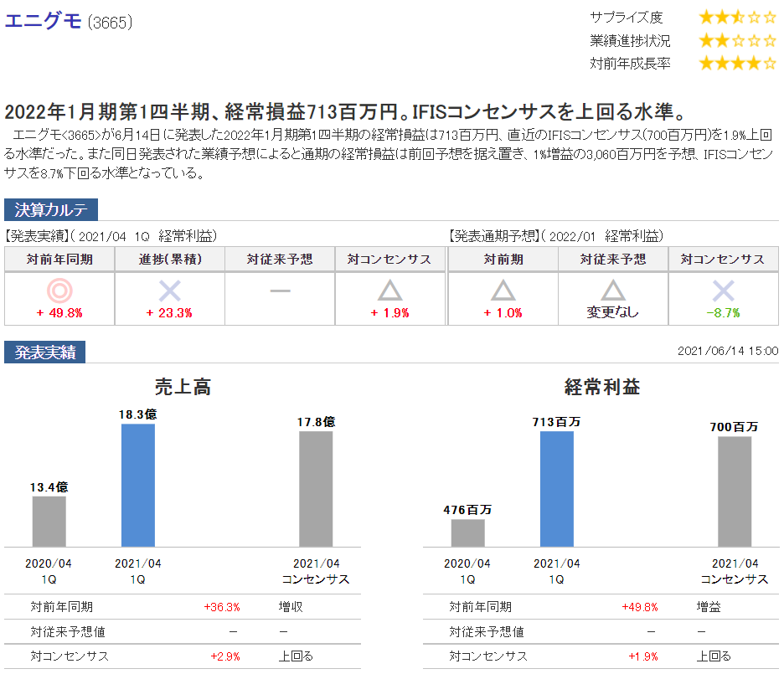The height and width of the screenshot is (674, 784).
Task: Click the +49.8% value in profit table
Action: point(640,607)
